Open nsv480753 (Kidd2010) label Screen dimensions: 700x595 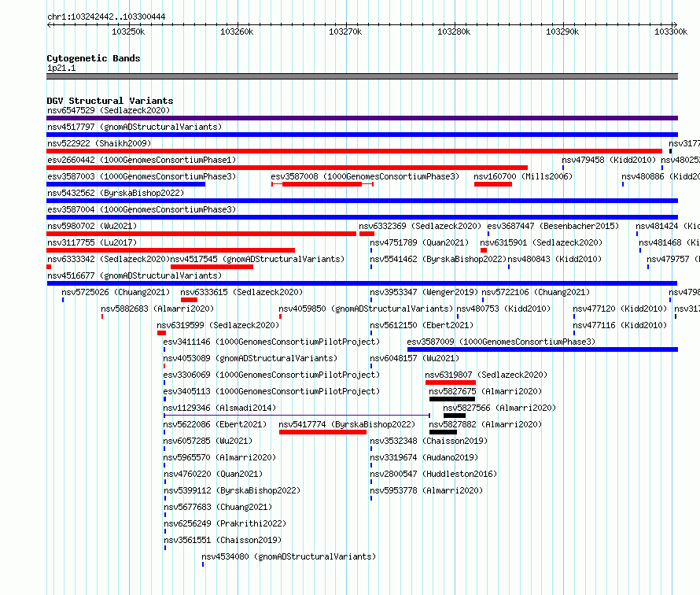click(503, 309)
